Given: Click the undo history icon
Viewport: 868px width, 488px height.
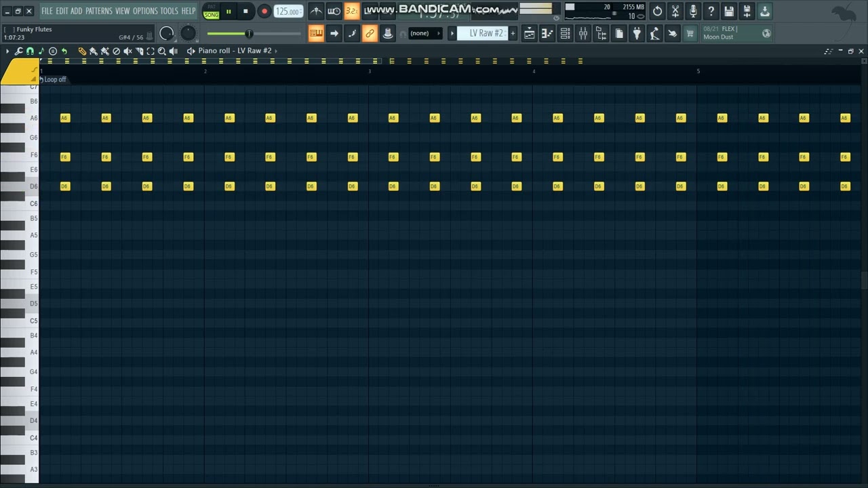Looking at the screenshot, I should pyautogui.click(x=657, y=11).
